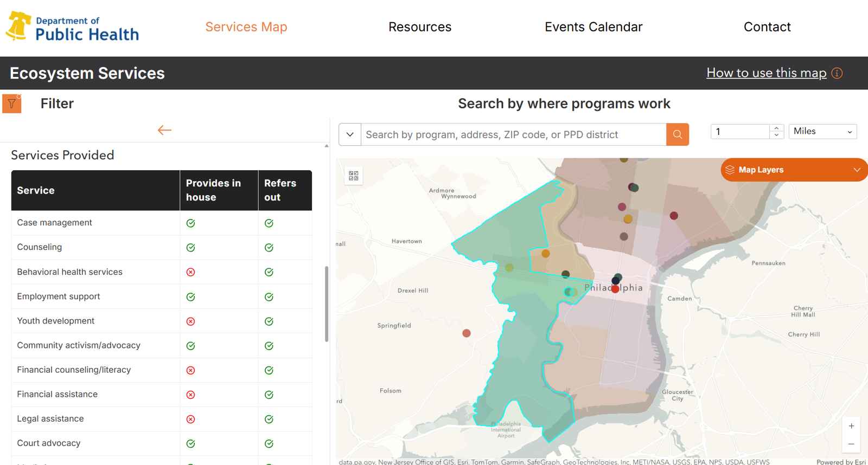Click Legal assistance refers out checkmark
The width and height of the screenshot is (868, 465).
269,419
